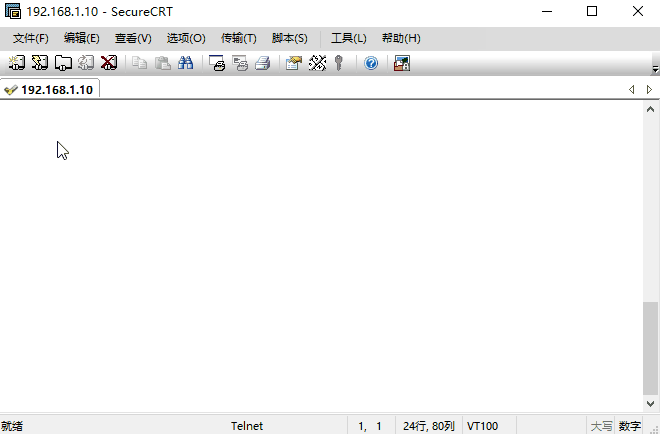Click the Disconnect red X icon
Image resolution: width=660 pixels, height=434 pixels.
click(x=109, y=63)
